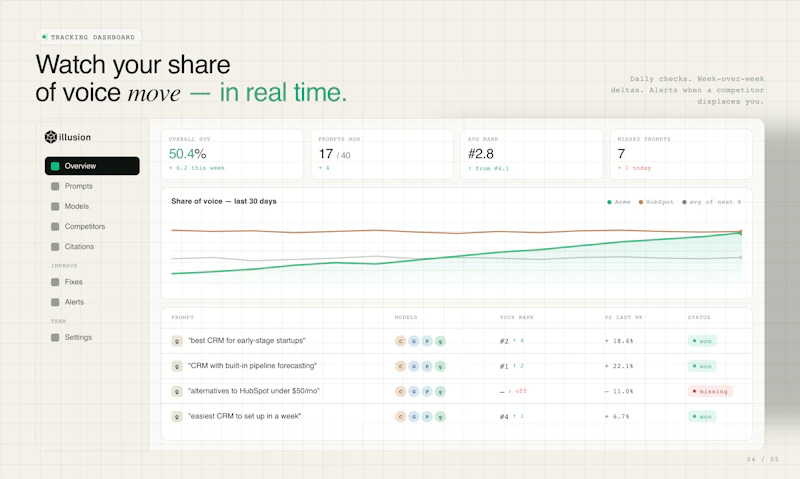Click the "easiest CRM to set up in a week" prompt text

click(x=244, y=416)
